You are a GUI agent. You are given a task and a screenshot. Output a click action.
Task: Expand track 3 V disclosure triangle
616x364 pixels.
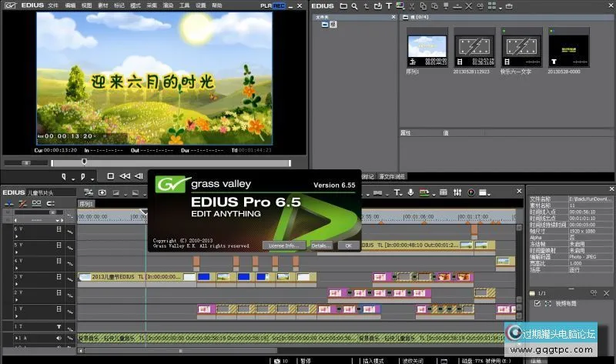pos(16,284)
